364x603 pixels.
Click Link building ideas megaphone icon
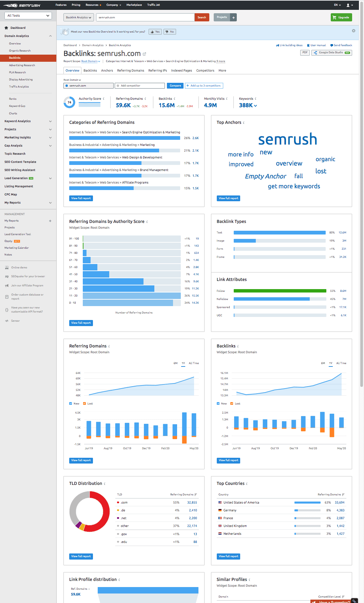[x=277, y=45]
